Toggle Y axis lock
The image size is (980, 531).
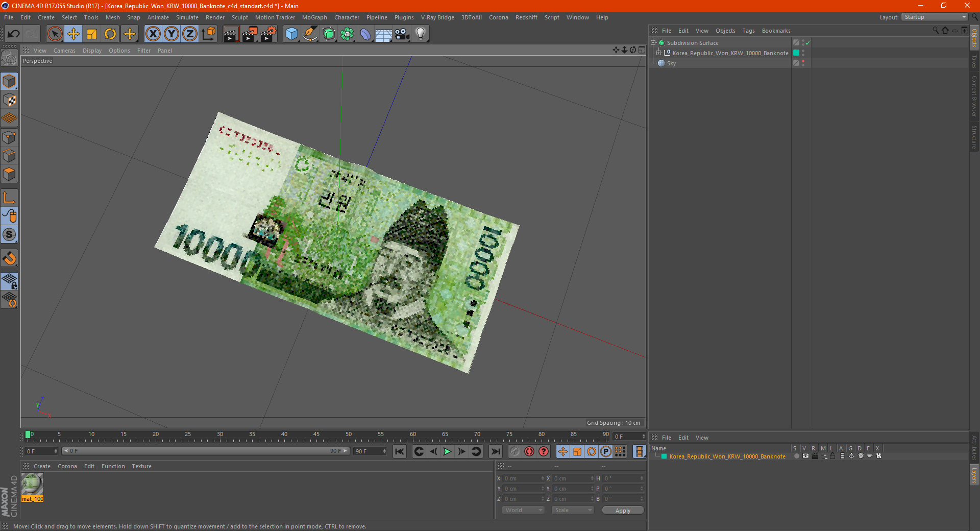click(x=171, y=34)
